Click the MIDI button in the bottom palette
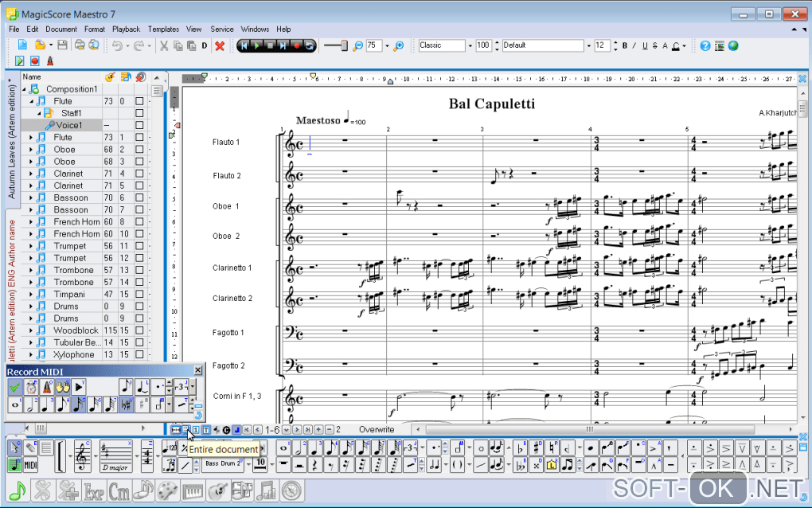The height and width of the screenshot is (508, 812). [x=30, y=464]
